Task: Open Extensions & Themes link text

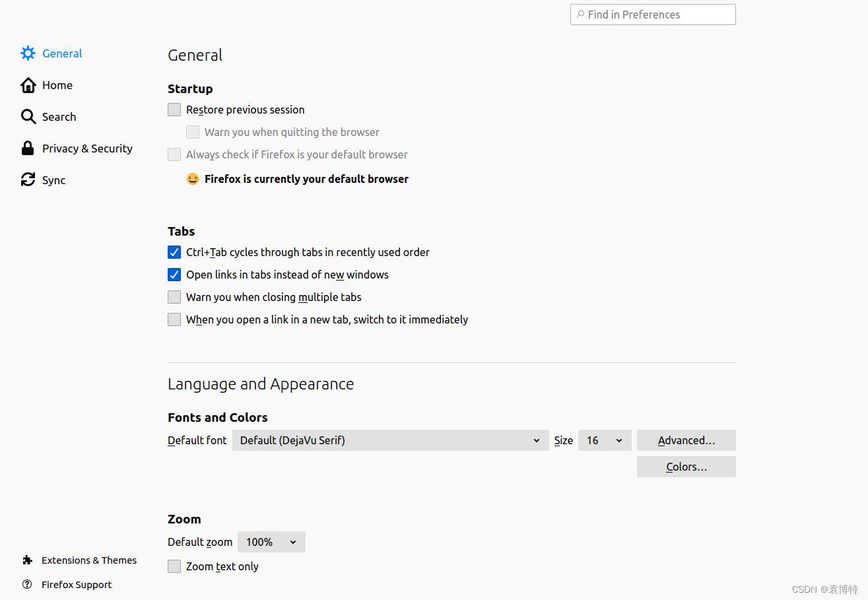Action: tap(89, 560)
